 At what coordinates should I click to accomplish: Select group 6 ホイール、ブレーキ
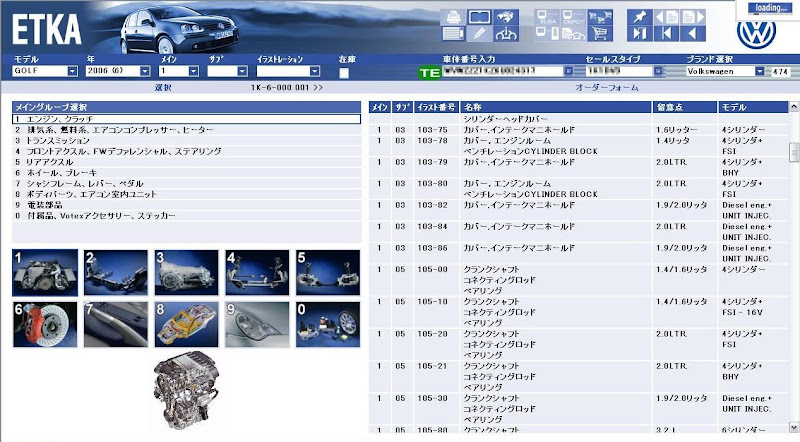click(x=186, y=173)
